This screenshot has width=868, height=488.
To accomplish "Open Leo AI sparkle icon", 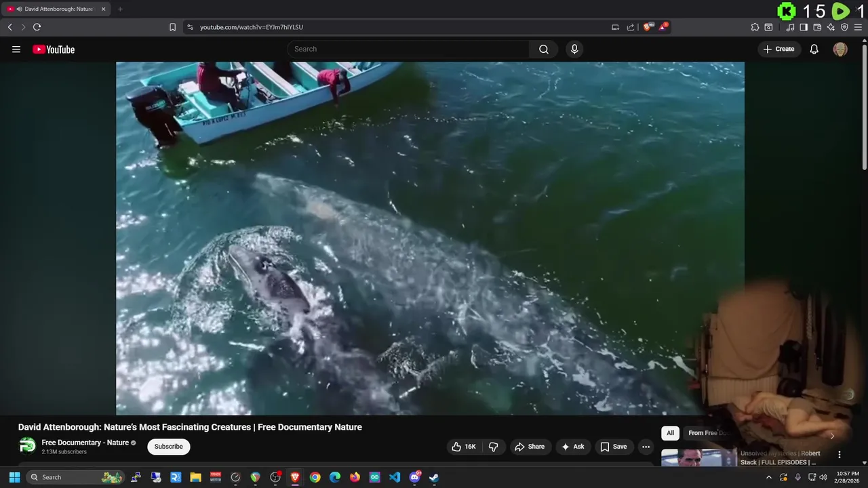I will tap(831, 27).
